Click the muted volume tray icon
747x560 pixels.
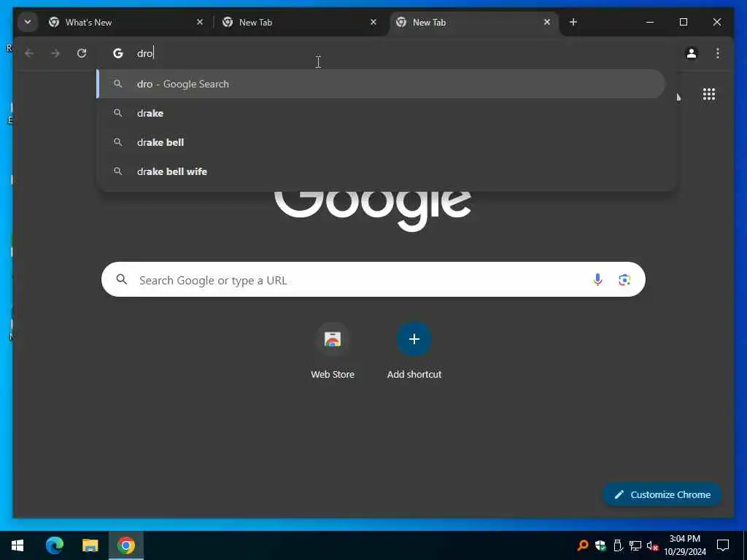[652, 545]
